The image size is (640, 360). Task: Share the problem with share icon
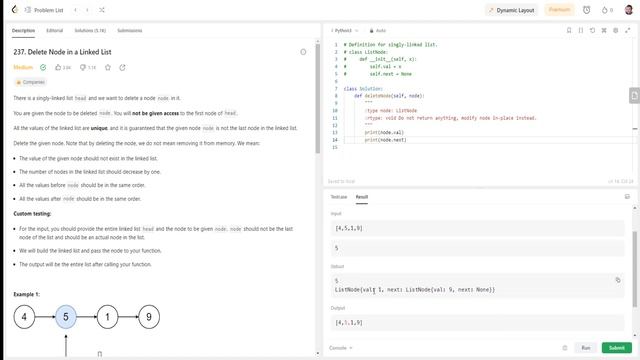tap(122, 67)
